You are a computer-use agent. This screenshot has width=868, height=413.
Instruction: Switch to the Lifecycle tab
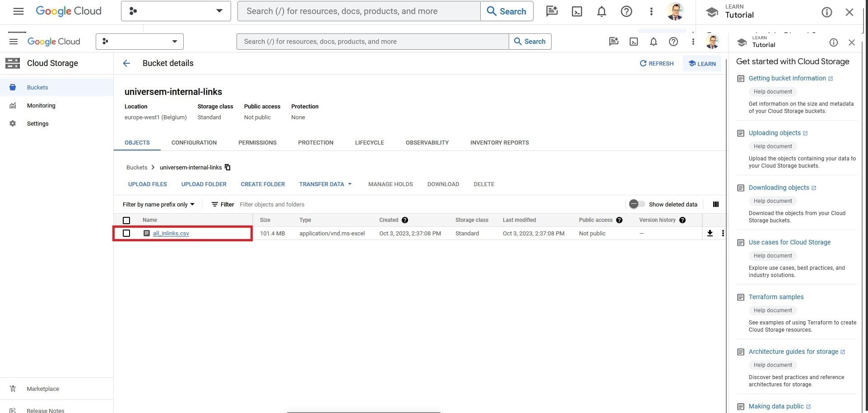(369, 142)
